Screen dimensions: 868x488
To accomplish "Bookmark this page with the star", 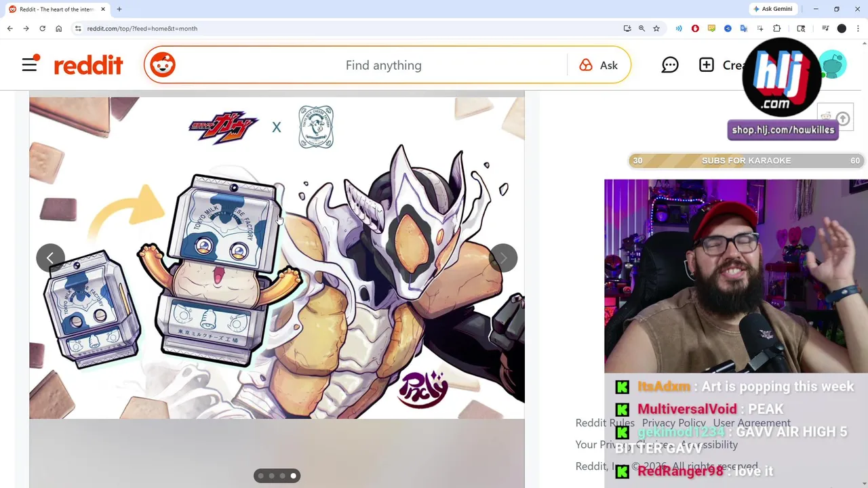I will (656, 28).
